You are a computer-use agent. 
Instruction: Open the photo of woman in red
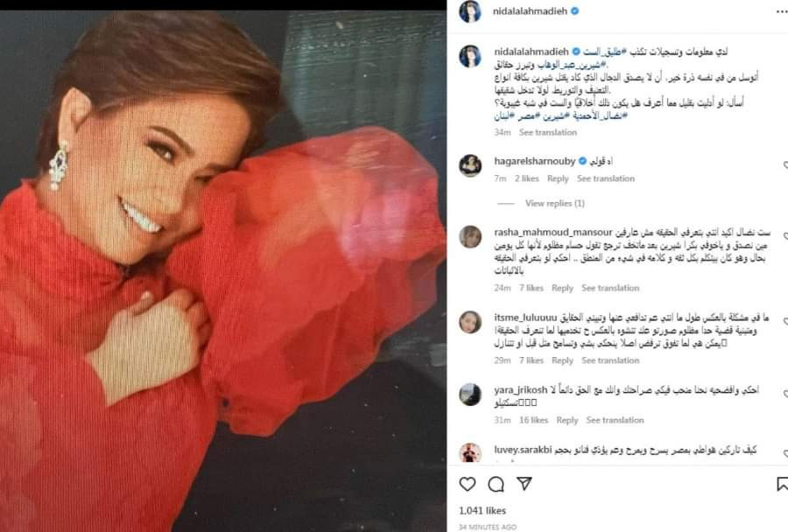pyautogui.click(x=223, y=271)
